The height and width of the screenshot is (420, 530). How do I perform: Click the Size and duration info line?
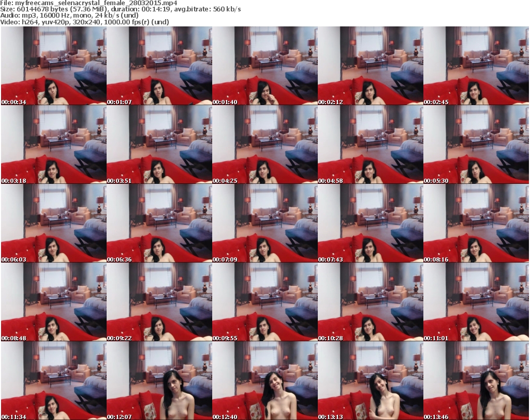tap(120, 9)
